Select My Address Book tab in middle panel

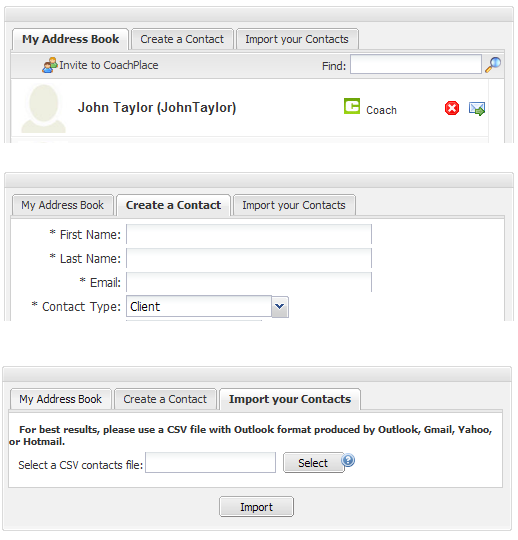[x=63, y=205]
